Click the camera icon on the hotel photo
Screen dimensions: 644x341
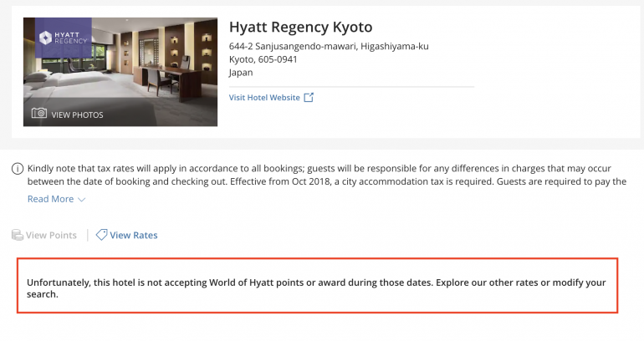click(38, 114)
